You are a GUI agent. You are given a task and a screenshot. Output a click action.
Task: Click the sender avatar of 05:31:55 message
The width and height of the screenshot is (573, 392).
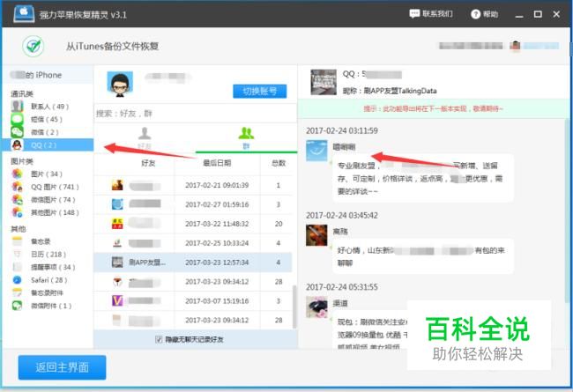316,307
